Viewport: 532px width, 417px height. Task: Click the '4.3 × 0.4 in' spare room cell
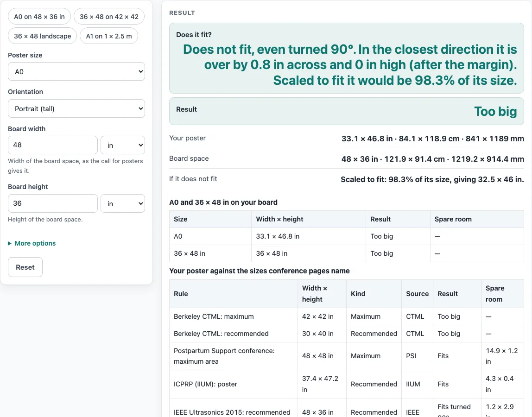[x=502, y=384]
